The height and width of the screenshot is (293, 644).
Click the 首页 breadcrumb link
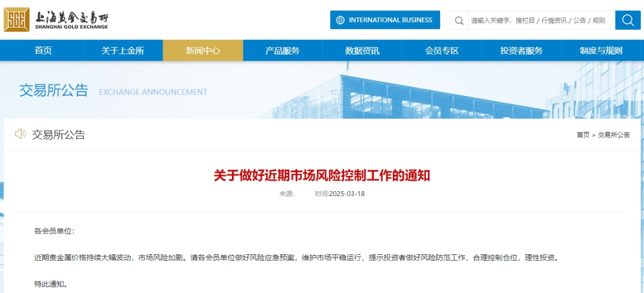pos(583,135)
